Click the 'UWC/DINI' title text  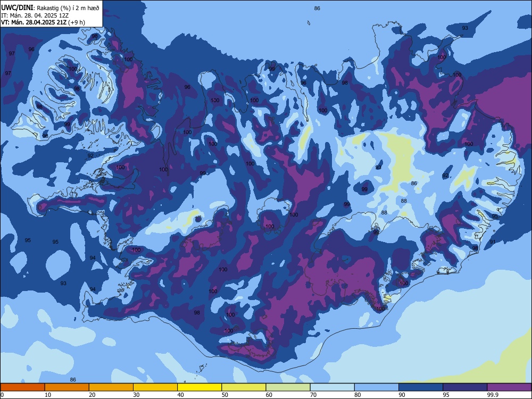point(18,7)
